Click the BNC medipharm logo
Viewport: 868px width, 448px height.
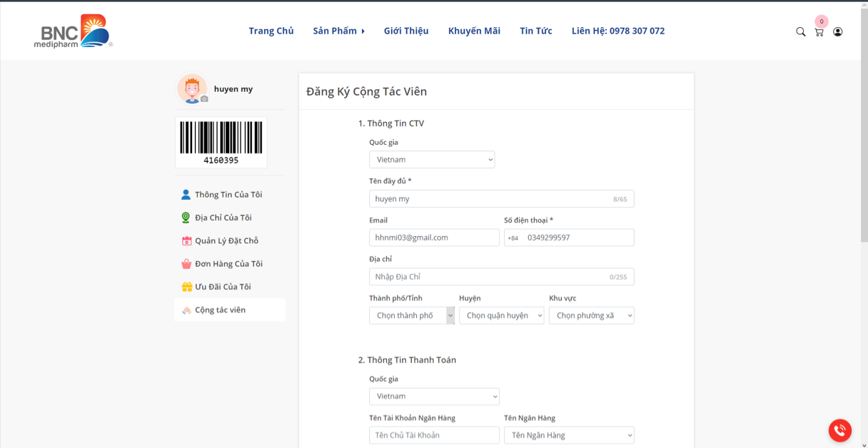74,31
